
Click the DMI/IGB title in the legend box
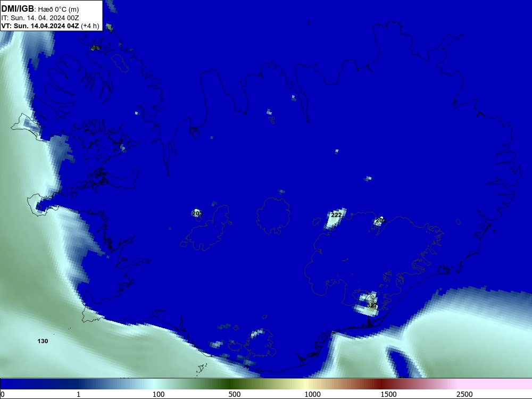(x=18, y=9)
